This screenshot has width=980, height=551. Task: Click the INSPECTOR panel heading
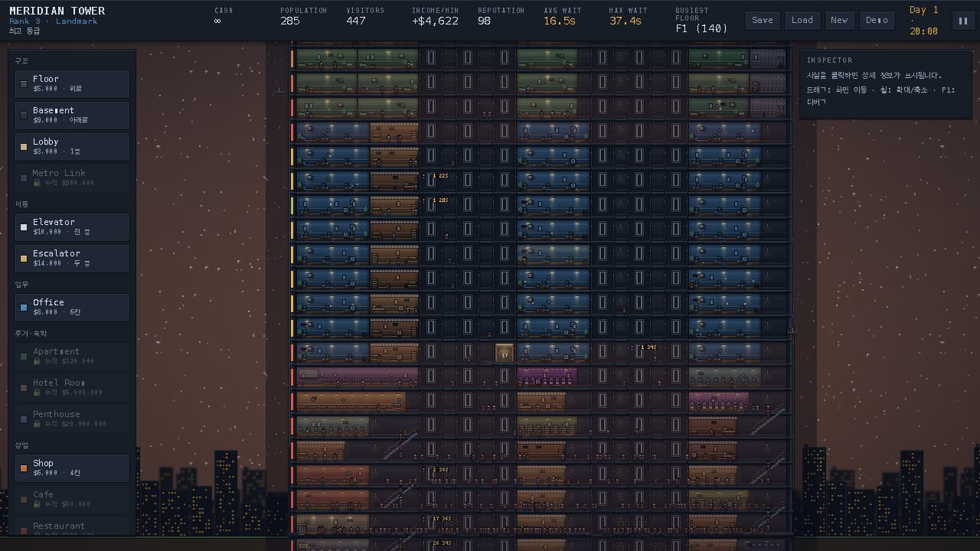[x=829, y=60]
